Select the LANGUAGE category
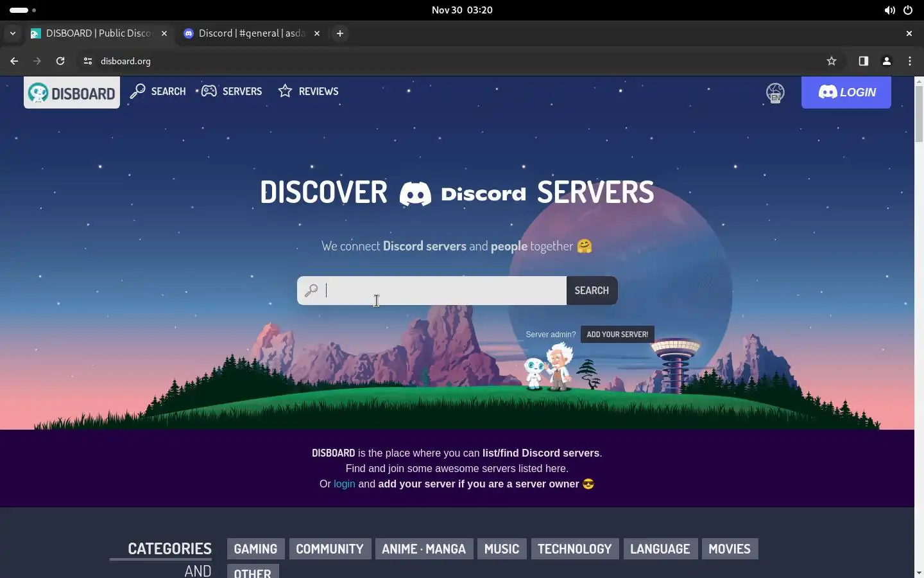 pyautogui.click(x=660, y=548)
